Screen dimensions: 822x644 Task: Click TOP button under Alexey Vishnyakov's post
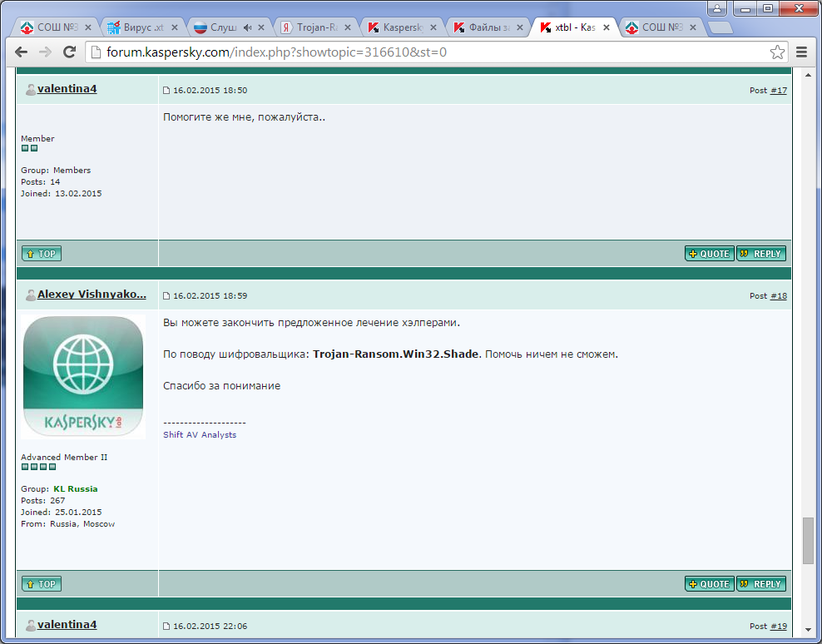pos(42,584)
